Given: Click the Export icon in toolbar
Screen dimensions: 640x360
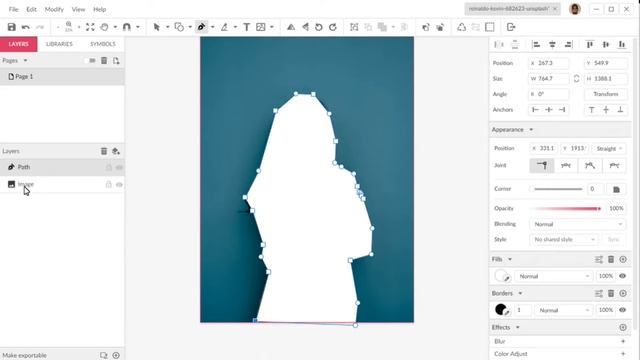Looking at the screenshot, I should click(511, 27).
